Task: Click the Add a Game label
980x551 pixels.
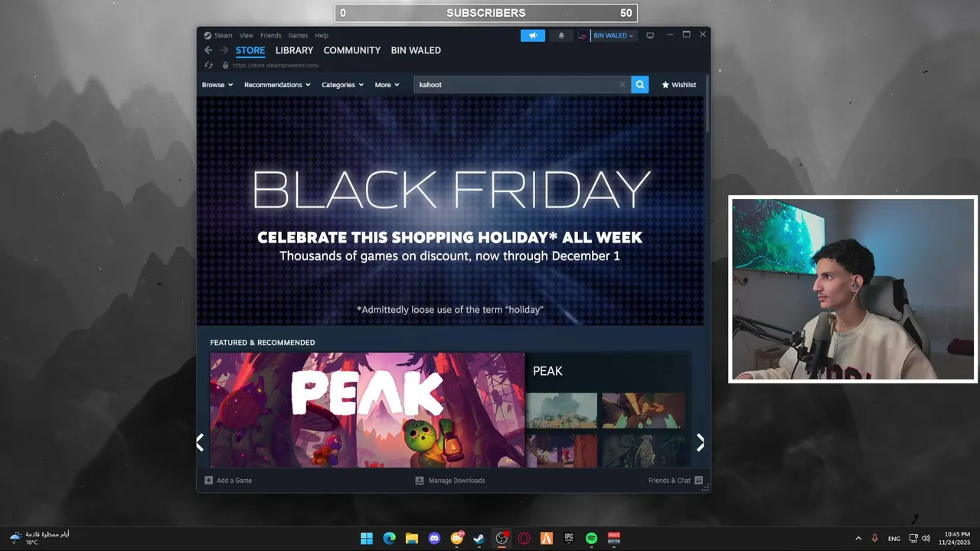Action: click(x=234, y=481)
